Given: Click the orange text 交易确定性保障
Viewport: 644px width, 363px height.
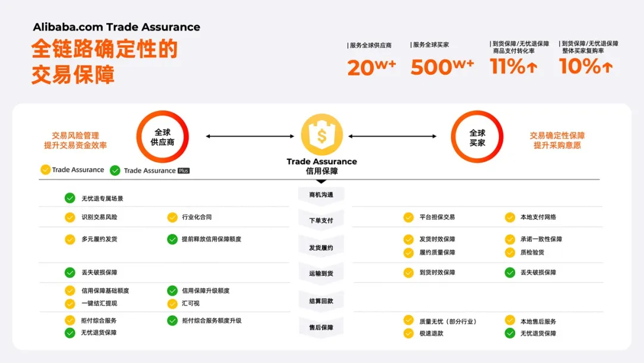Looking at the screenshot, I should 557,136.
